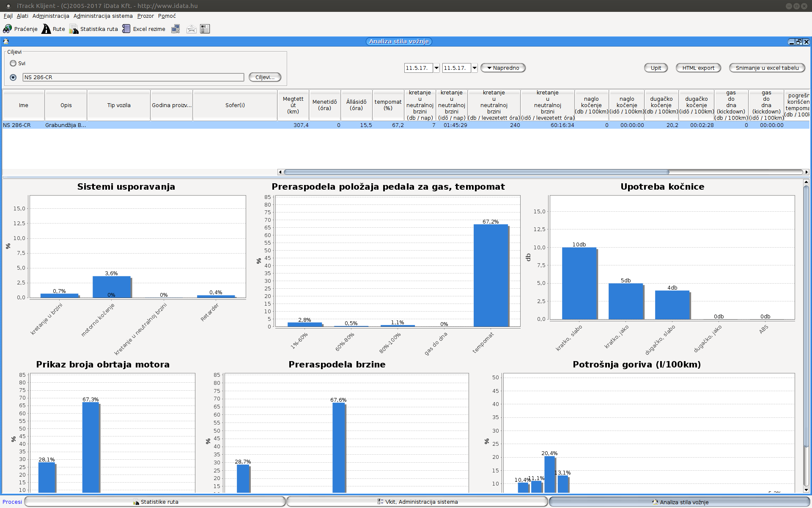Open Praćenje tracking toolbar icon
Image resolution: width=812 pixels, height=508 pixels.
[x=8, y=29]
